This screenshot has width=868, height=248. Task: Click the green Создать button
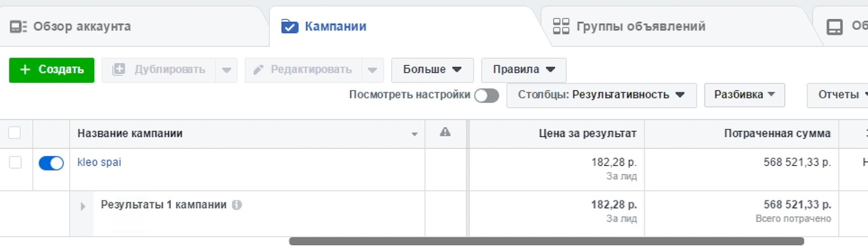tap(52, 70)
